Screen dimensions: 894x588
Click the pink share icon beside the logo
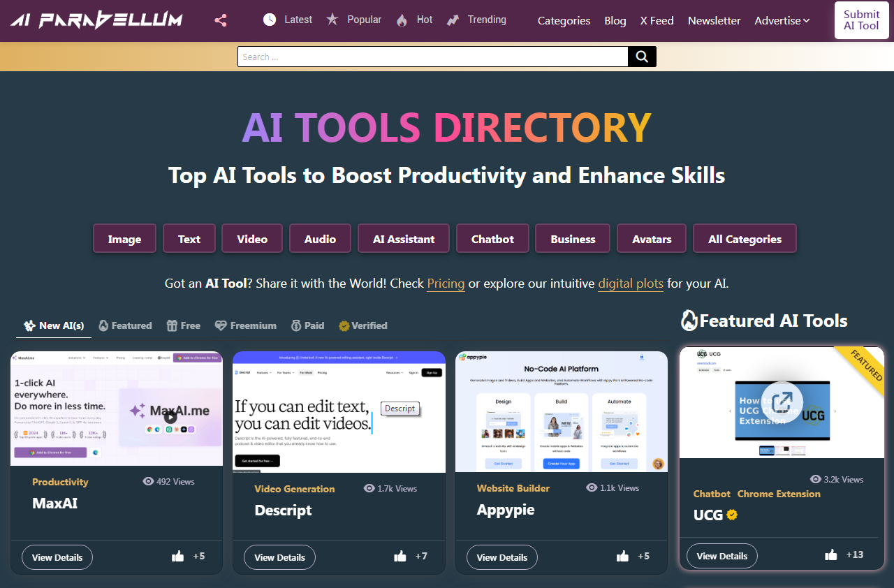[220, 20]
